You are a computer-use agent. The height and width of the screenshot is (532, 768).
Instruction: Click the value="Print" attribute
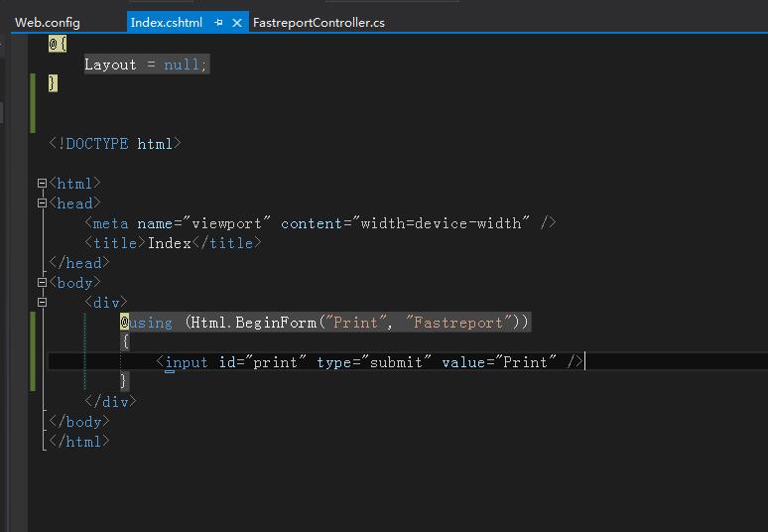tap(499, 362)
